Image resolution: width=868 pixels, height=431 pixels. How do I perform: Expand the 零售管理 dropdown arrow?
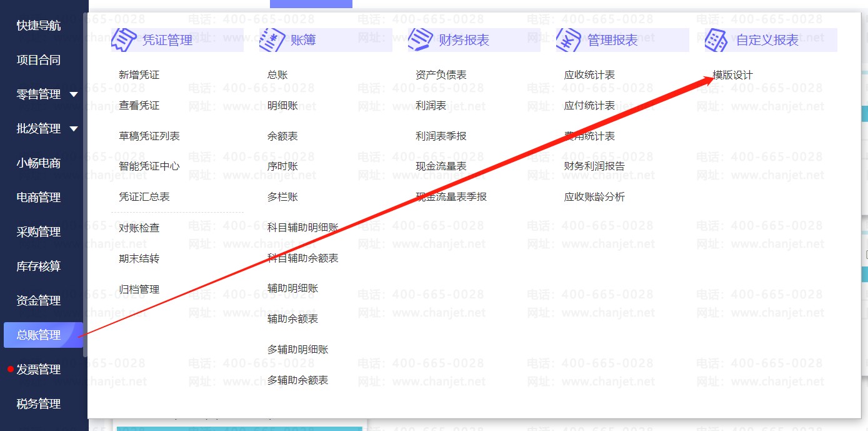74,94
